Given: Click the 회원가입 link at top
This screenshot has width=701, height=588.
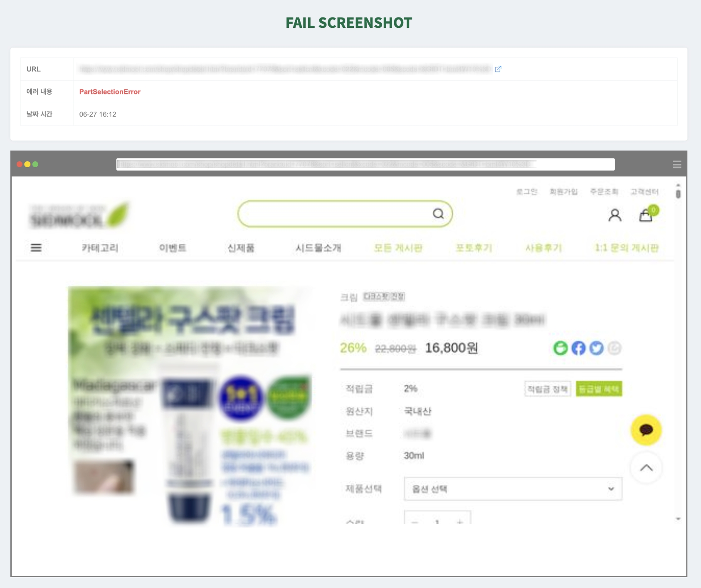Looking at the screenshot, I should coord(563,192).
